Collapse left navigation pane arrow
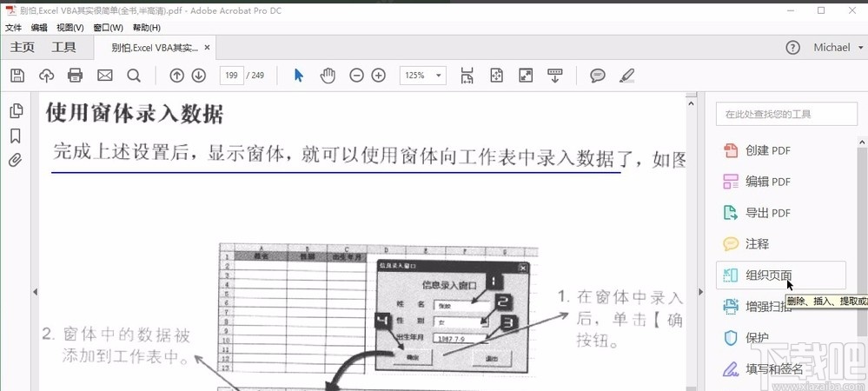The height and width of the screenshot is (391, 868). click(35, 292)
